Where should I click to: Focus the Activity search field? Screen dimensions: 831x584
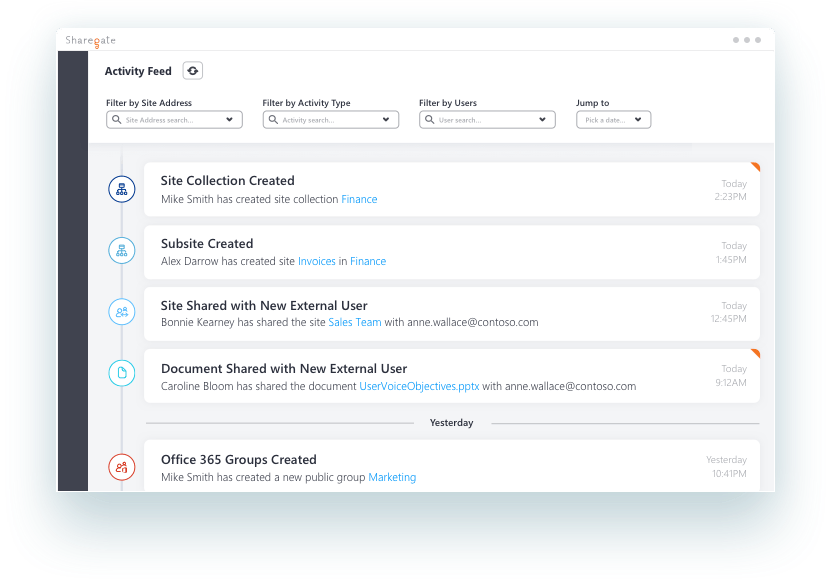[331, 120]
